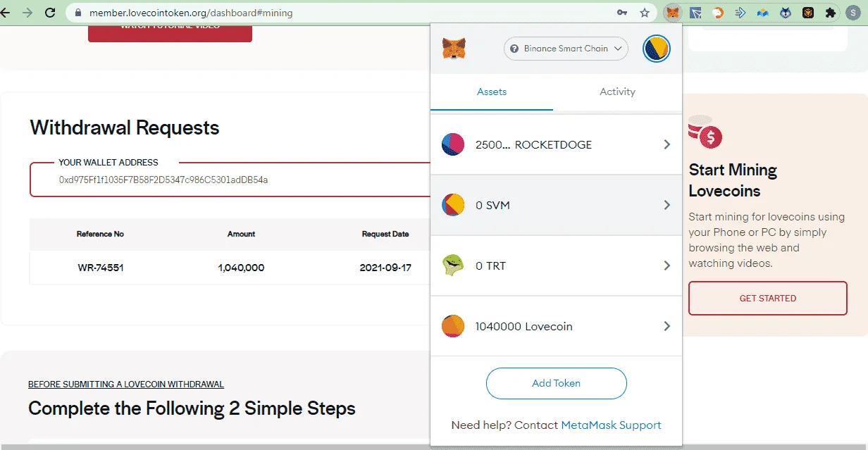Click the Request Date column header
Viewport: 868px width, 450px height.
point(385,234)
